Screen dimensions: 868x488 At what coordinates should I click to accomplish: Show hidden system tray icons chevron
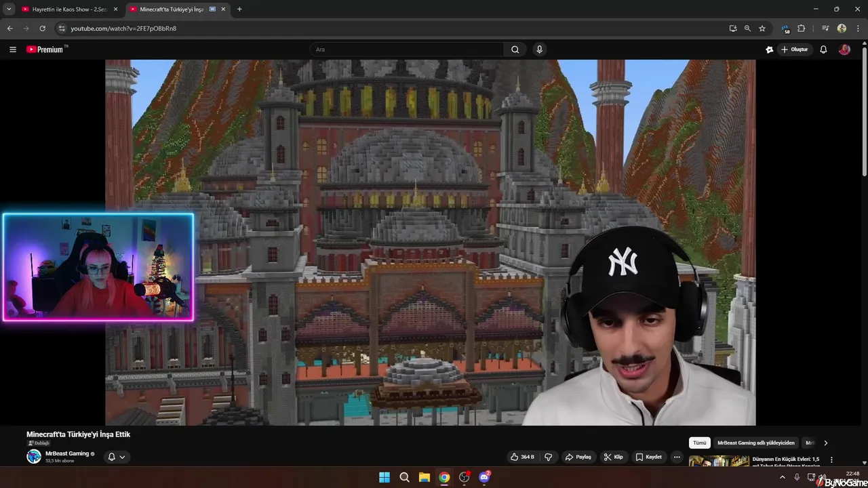pos(782,477)
